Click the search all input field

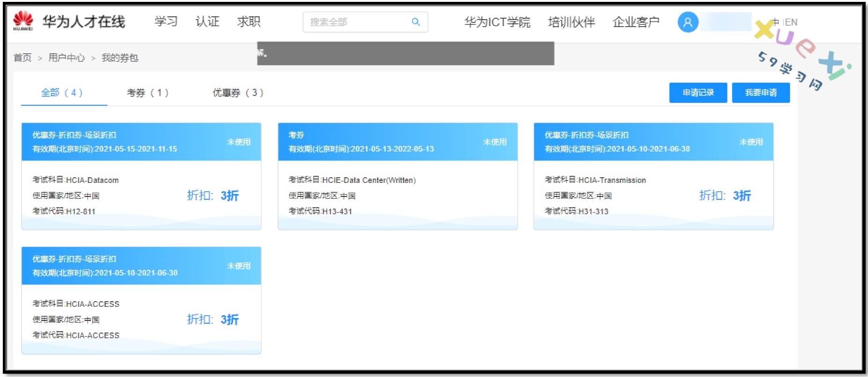tap(358, 22)
